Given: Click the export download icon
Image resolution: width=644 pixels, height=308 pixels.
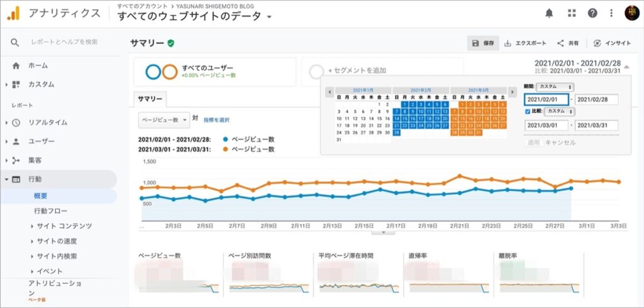Looking at the screenshot, I should pyautogui.click(x=508, y=43).
